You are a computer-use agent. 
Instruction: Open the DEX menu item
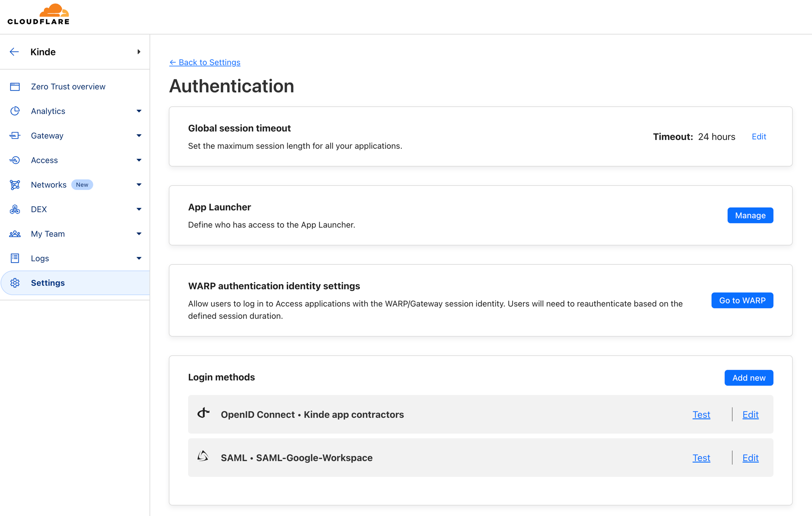(x=39, y=209)
